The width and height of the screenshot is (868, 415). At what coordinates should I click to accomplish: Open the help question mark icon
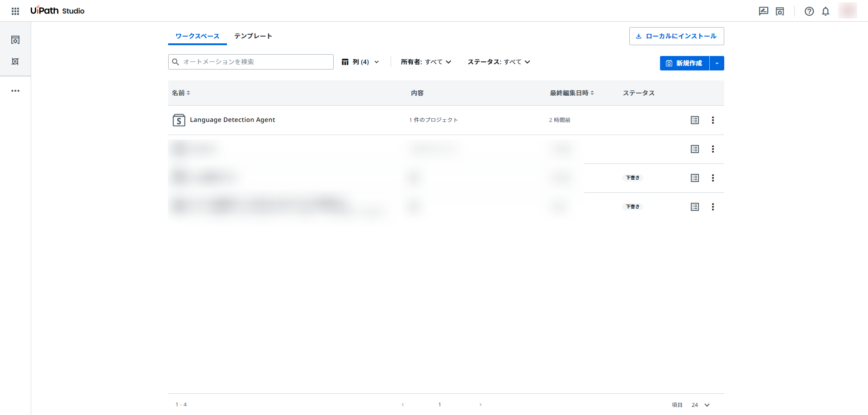[809, 11]
